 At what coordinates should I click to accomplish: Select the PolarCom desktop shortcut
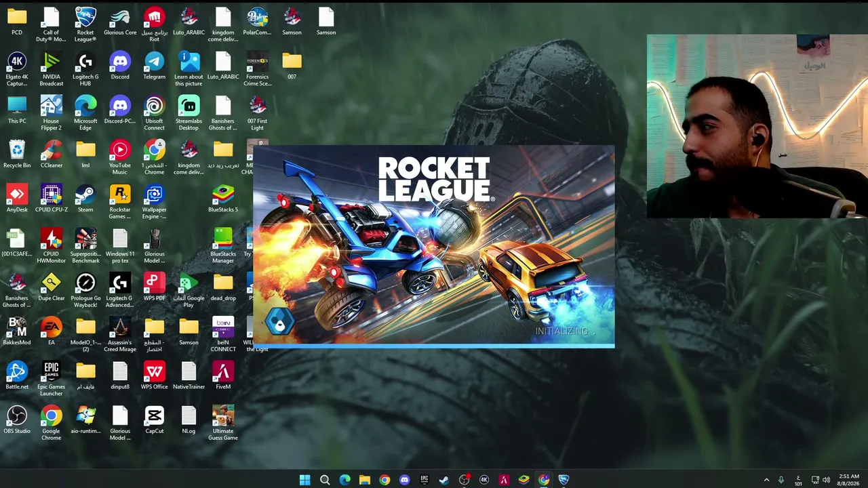[257, 21]
